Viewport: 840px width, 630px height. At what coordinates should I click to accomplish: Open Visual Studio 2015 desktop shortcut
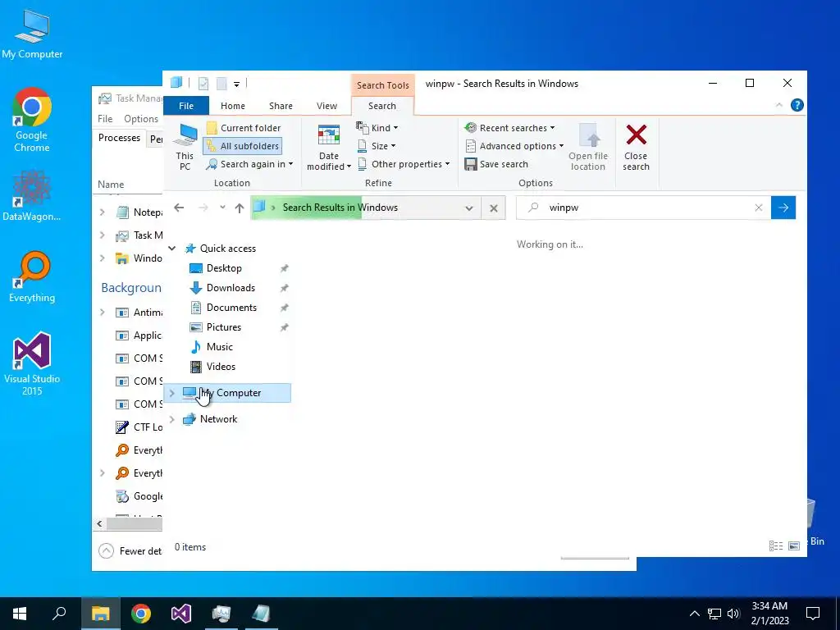[32, 364]
